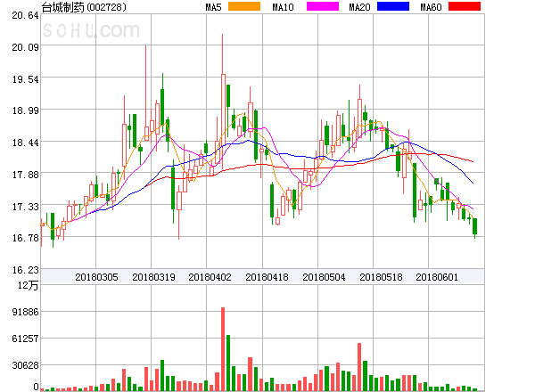Click the 20180518 date label

pyautogui.click(x=381, y=277)
